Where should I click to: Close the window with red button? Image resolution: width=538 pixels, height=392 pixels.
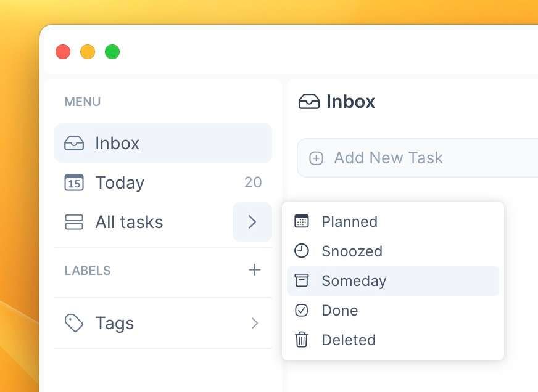point(63,52)
